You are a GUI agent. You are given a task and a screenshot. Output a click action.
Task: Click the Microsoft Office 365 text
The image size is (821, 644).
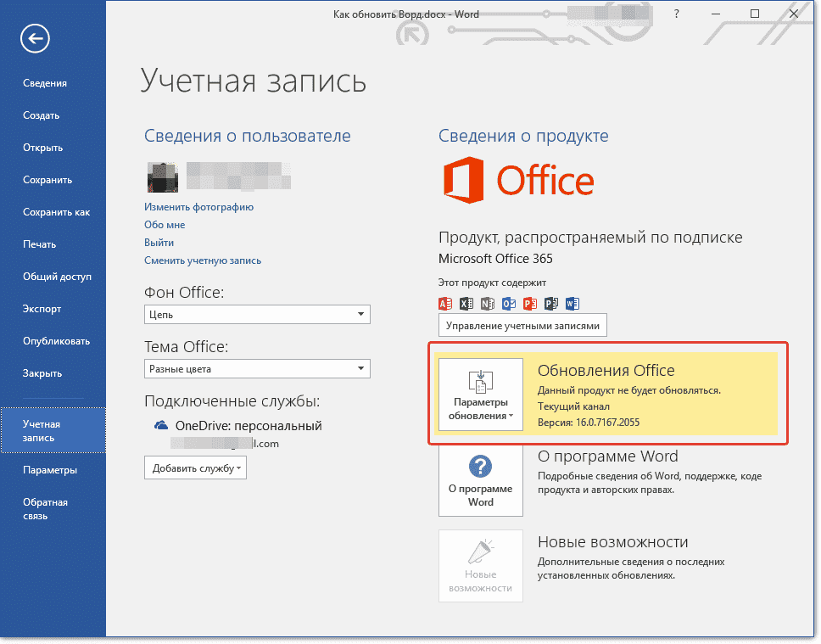(x=495, y=258)
